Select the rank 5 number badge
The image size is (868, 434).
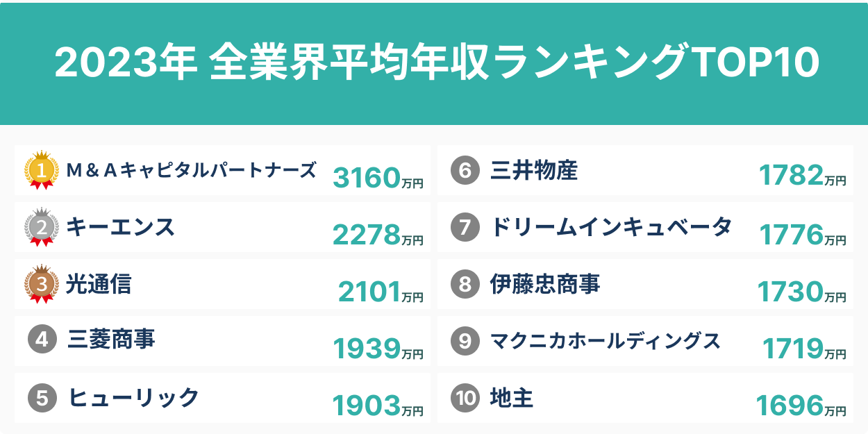(42, 398)
